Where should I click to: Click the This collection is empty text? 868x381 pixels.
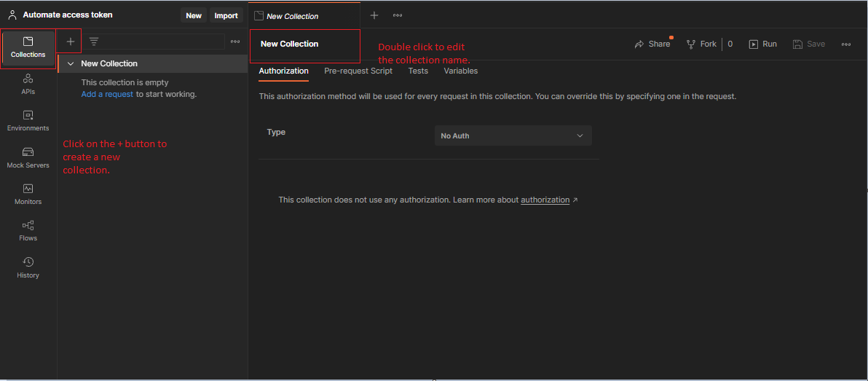pos(125,82)
